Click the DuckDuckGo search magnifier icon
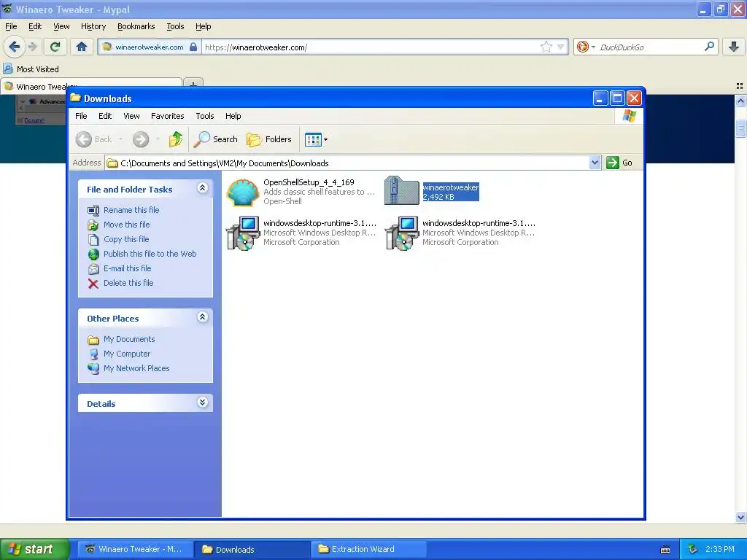The width and height of the screenshot is (747, 560). click(709, 47)
